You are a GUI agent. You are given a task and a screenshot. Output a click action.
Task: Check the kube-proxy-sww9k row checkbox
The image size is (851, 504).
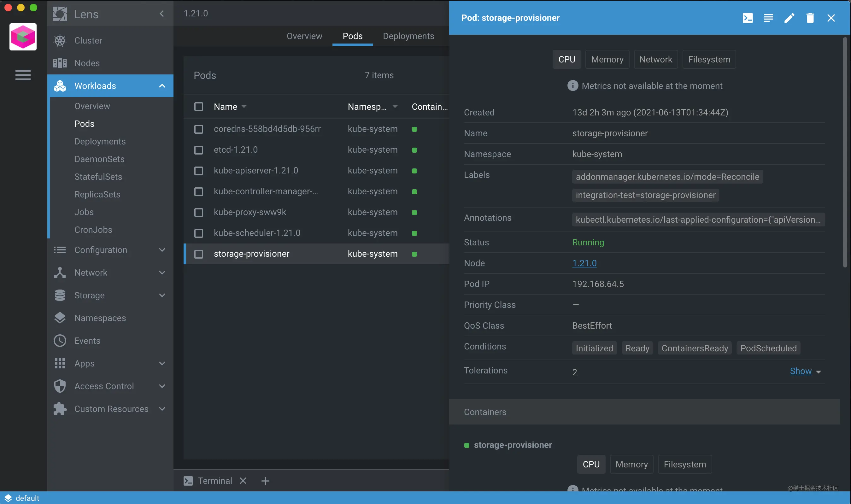199,212
